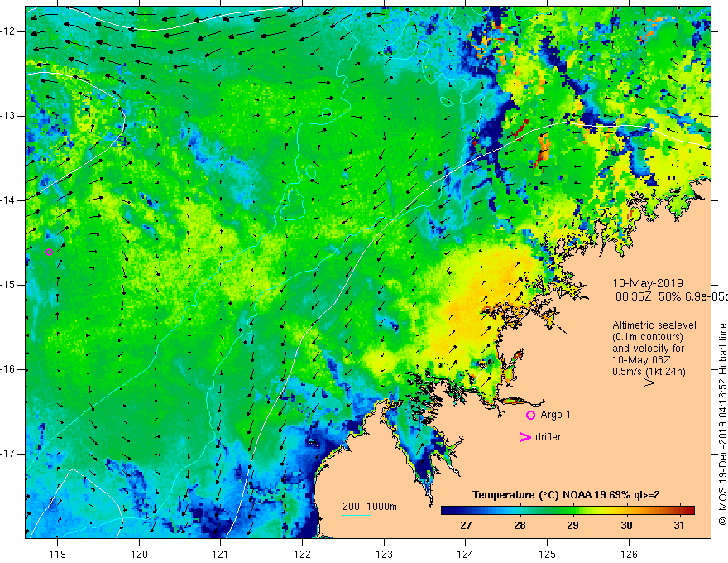The width and height of the screenshot is (728, 563).
Task: Click the '10-May-2019' date text
Action: 648,283
